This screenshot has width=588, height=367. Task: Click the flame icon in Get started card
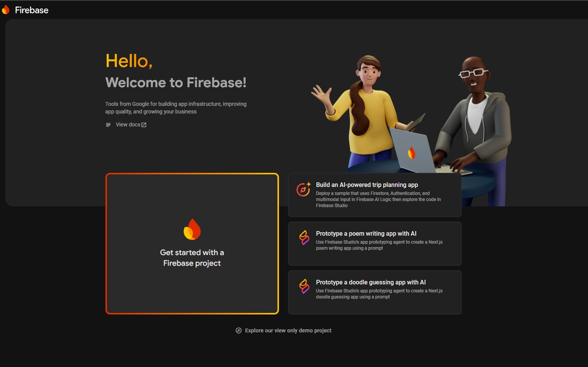pyautogui.click(x=192, y=229)
